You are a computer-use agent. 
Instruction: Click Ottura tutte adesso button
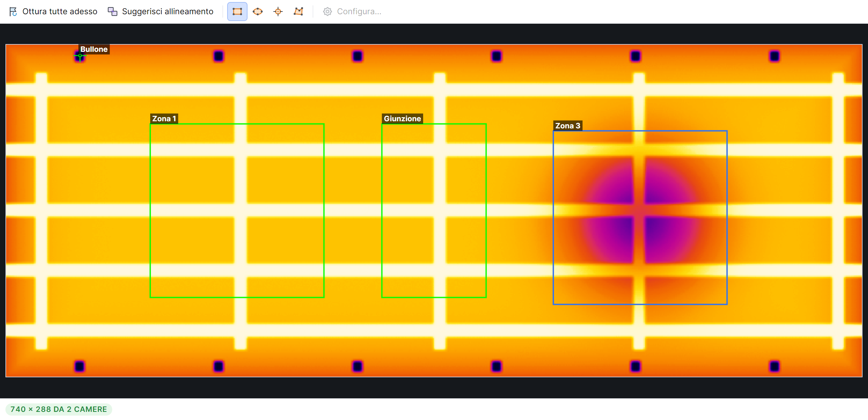coord(53,12)
